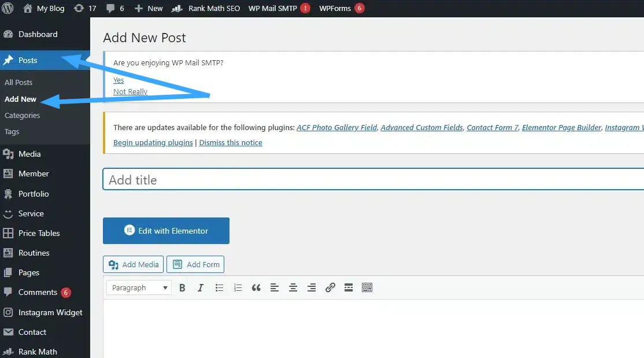Open My Blog site menu
644x358 pixels.
[44, 9]
